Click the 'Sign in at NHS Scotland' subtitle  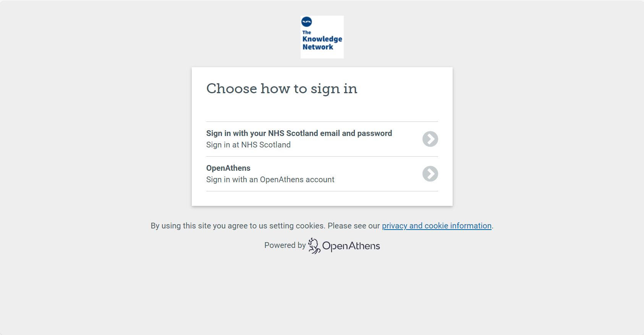pos(248,145)
